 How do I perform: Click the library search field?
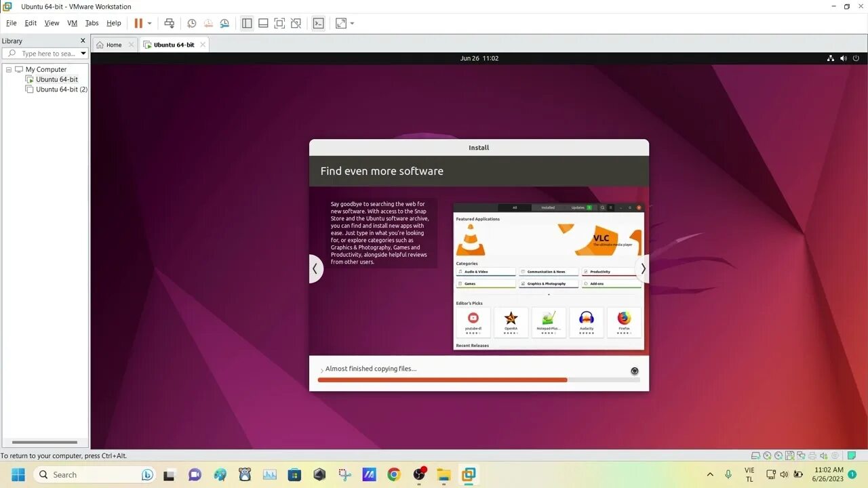point(45,54)
